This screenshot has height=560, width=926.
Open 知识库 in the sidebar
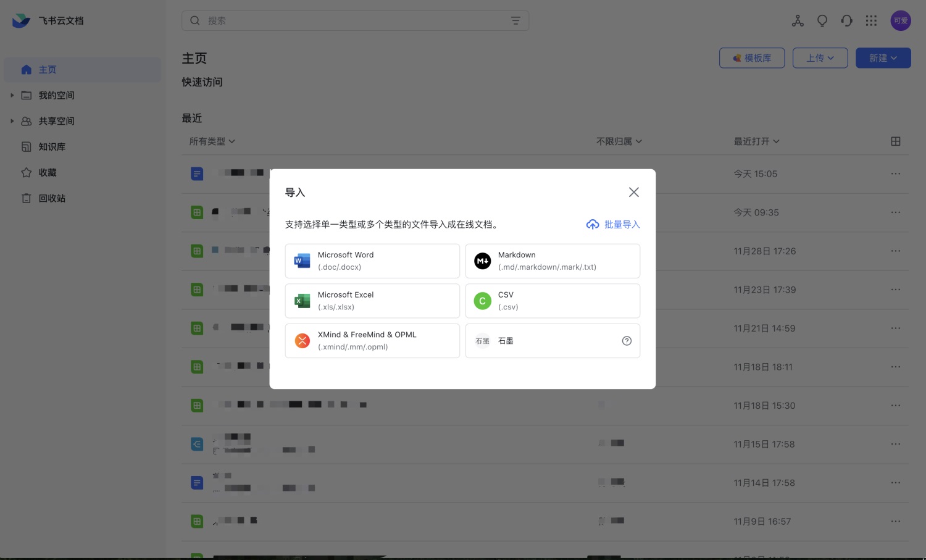pos(52,147)
